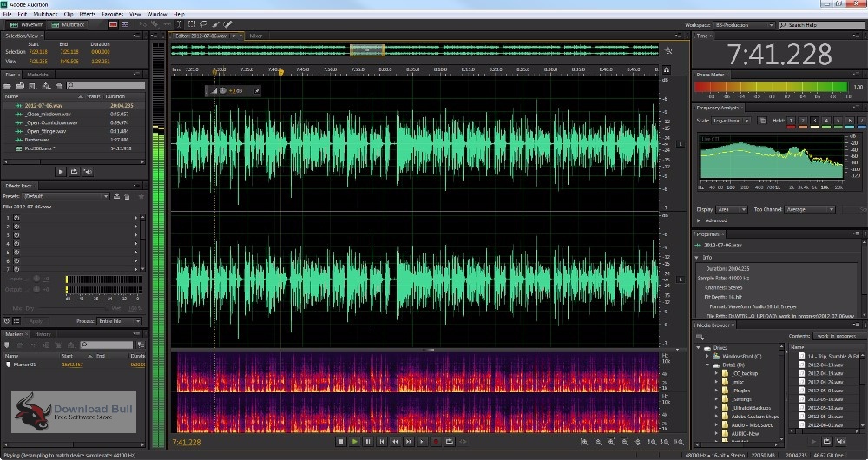Switch to Waveform view
868x460 pixels.
click(x=26, y=25)
